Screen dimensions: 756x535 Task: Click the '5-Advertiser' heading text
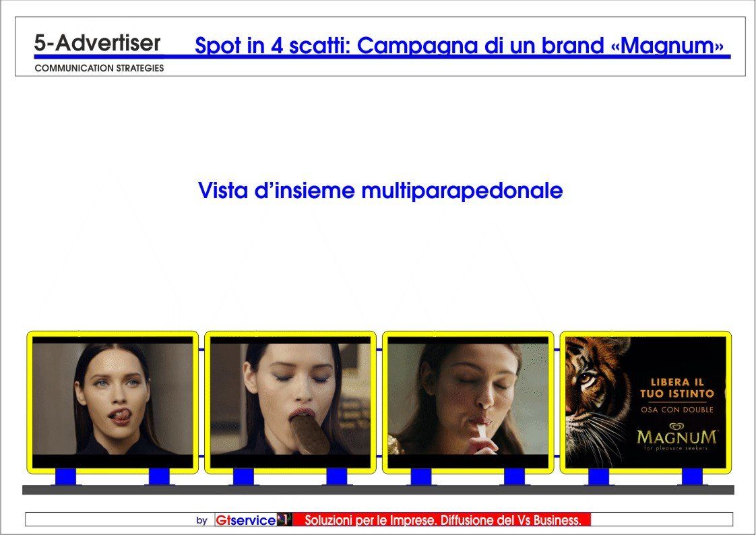[97, 43]
